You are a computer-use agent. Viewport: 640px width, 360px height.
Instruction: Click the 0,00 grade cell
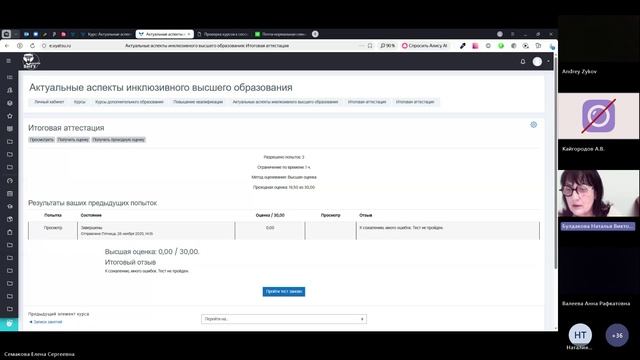tap(270, 228)
